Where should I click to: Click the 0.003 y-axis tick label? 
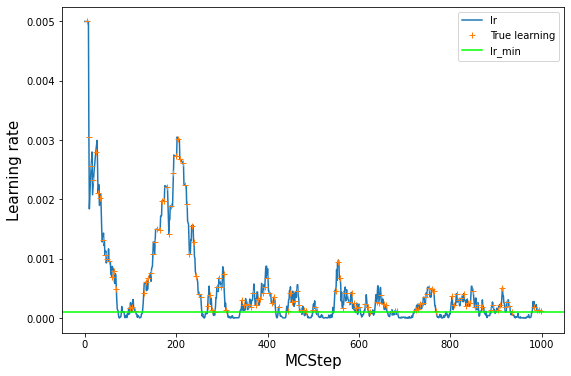pos(40,141)
